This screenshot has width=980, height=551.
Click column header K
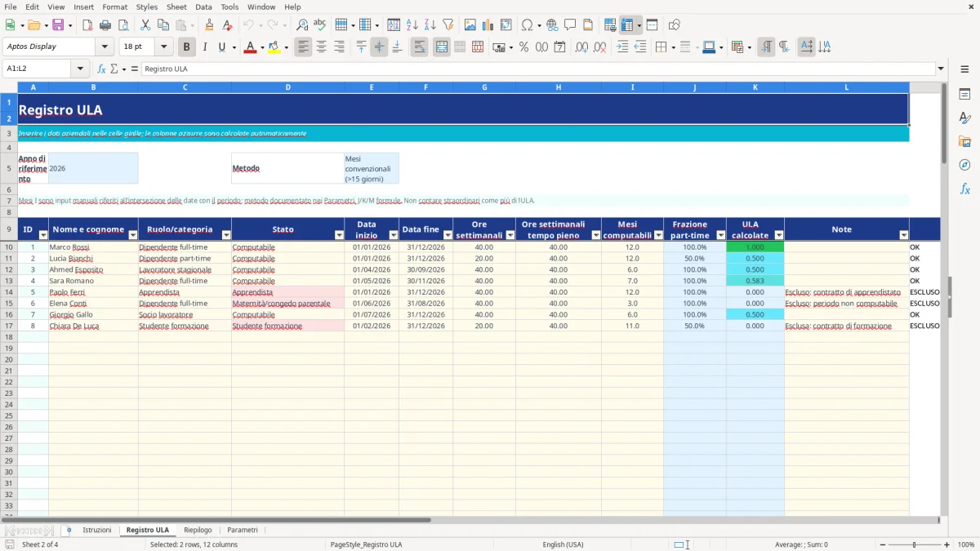(755, 87)
